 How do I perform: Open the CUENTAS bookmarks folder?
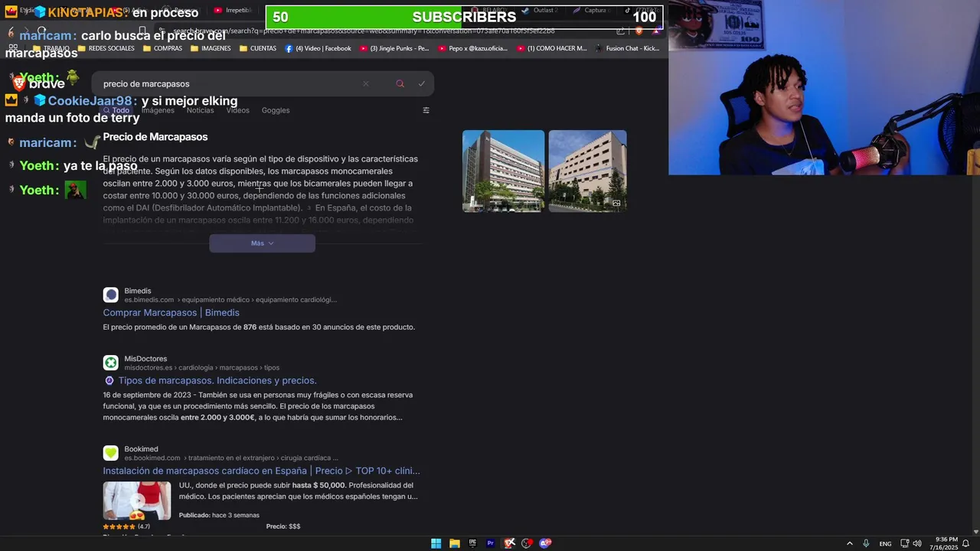pyautogui.click(x=258, y=48)
